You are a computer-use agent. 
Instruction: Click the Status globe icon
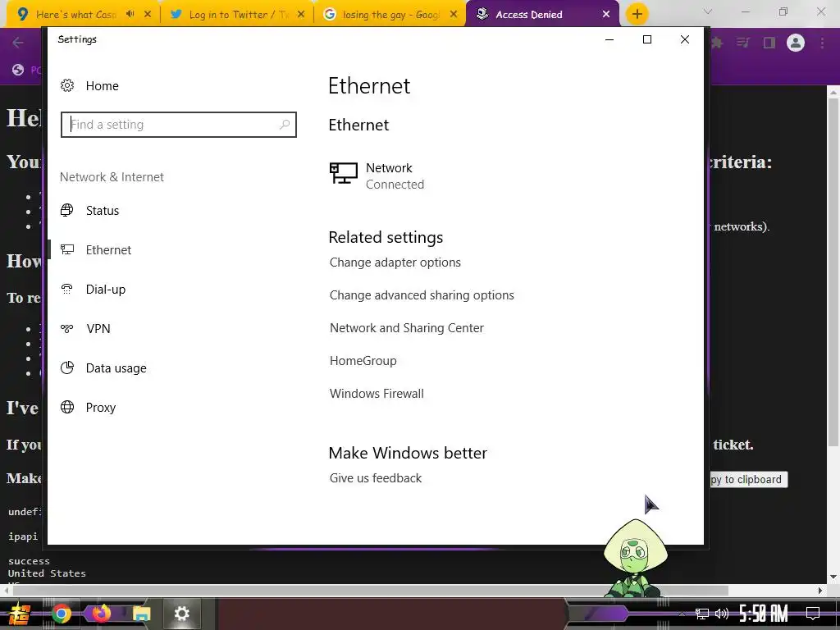(x=67, y=210)
